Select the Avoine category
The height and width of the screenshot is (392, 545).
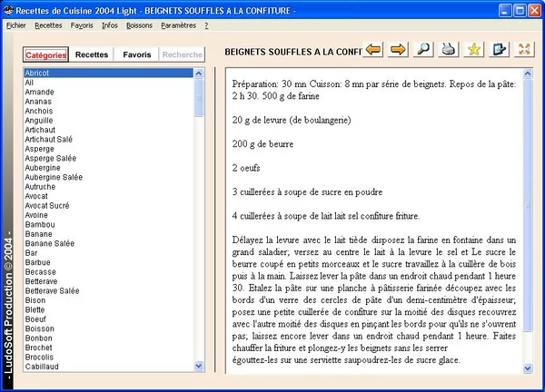coord(108,215)
